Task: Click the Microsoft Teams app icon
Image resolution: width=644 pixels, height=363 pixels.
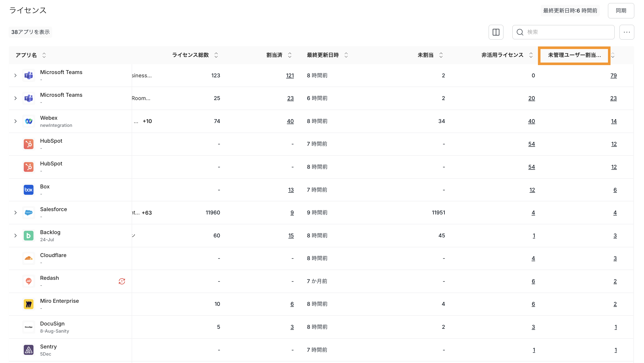Action: (x=28, y=75)
